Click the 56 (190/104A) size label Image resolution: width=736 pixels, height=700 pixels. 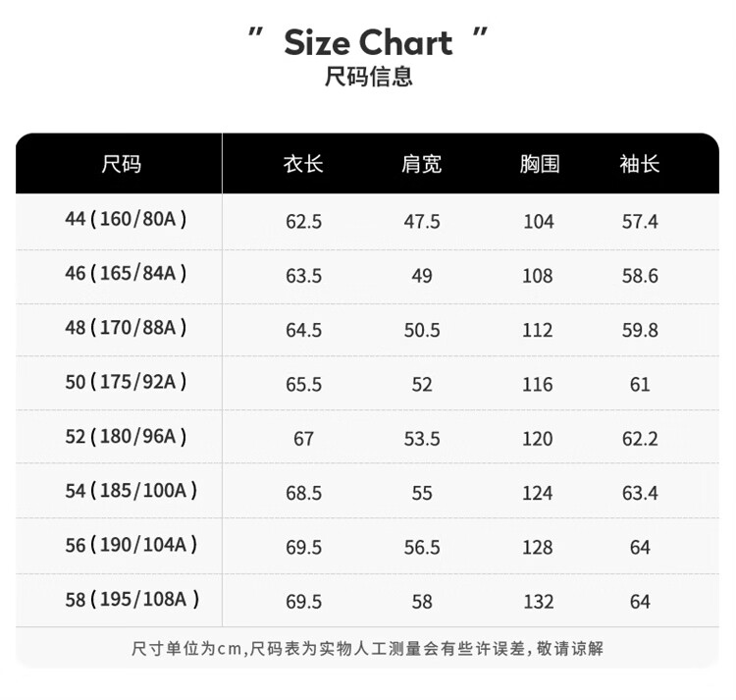pos(131,544)
